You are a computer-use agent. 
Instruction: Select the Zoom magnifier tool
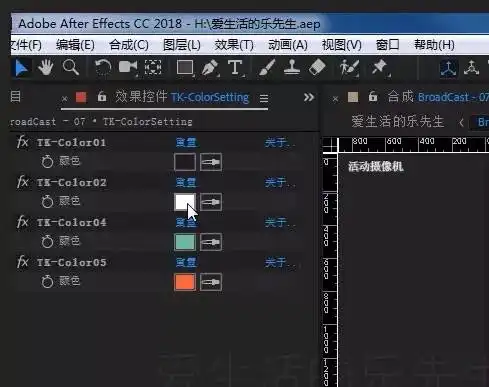click(70, 68)
